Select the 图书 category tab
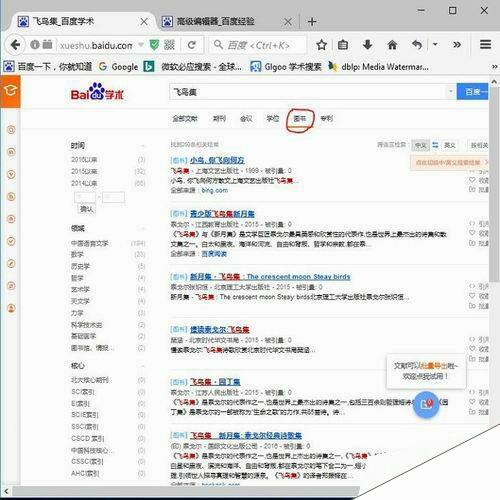The image size is (500, 500). [300, 119]
